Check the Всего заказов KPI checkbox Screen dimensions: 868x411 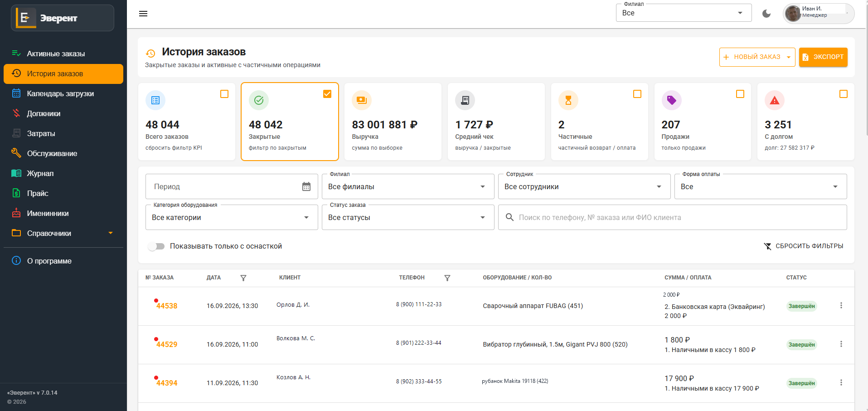(224, 94)
